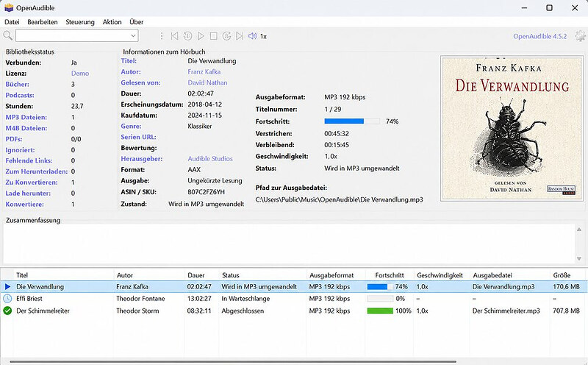Click the volume speaker icon
Screen dimensions: 588x365
pos(252,36)
